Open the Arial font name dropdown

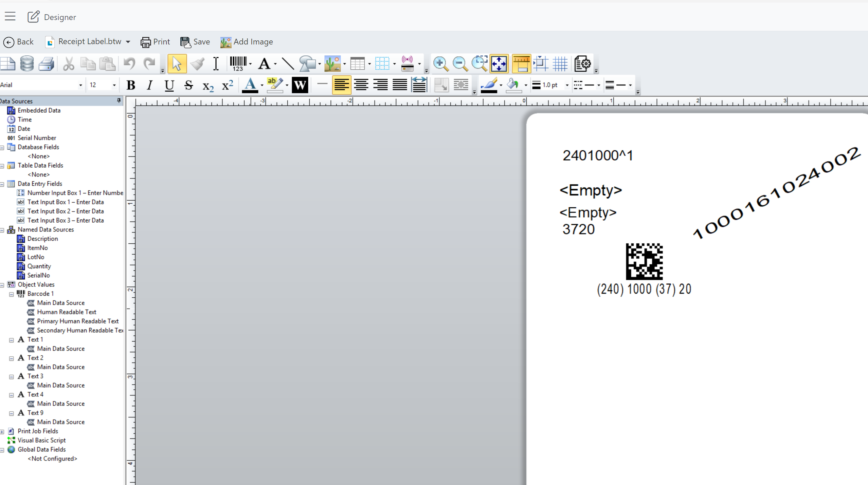(x=80, y=85)
